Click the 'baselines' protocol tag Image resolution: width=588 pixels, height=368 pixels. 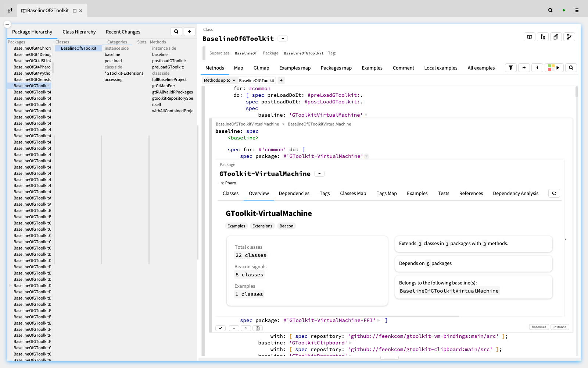tap(539, 327)
